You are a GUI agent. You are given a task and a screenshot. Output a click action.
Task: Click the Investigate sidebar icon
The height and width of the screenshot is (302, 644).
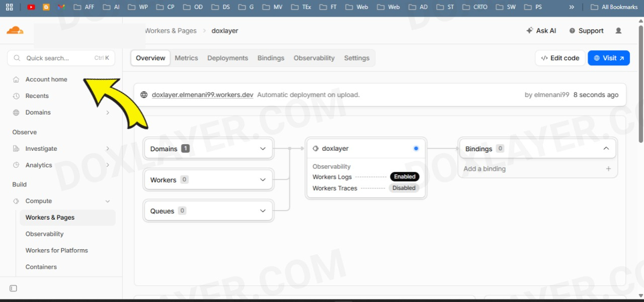tap(16, 149)
